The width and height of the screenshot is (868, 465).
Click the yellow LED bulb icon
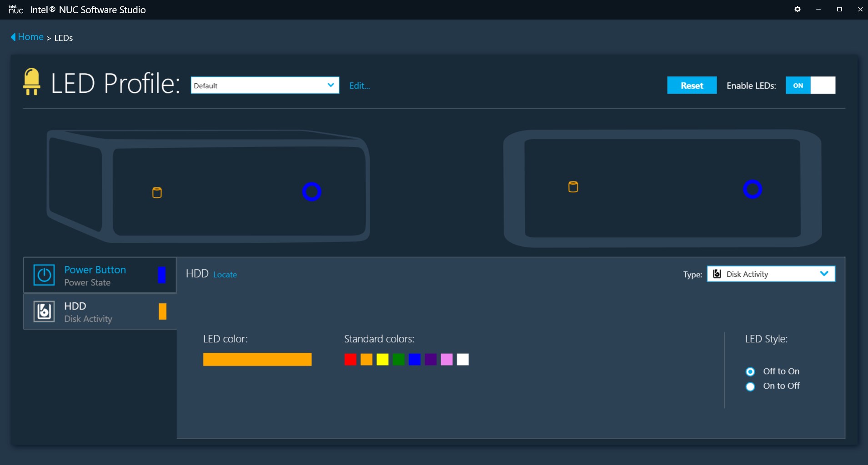31,81
